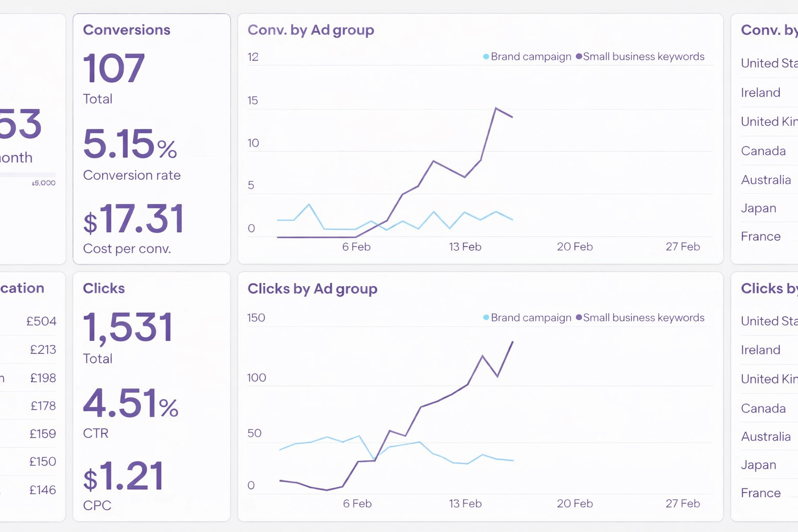Viewport: 798px width, 532px height.
Task: Click '6 Feb' on the Conv. by Ad group axis
Action: tap(356, 247)
